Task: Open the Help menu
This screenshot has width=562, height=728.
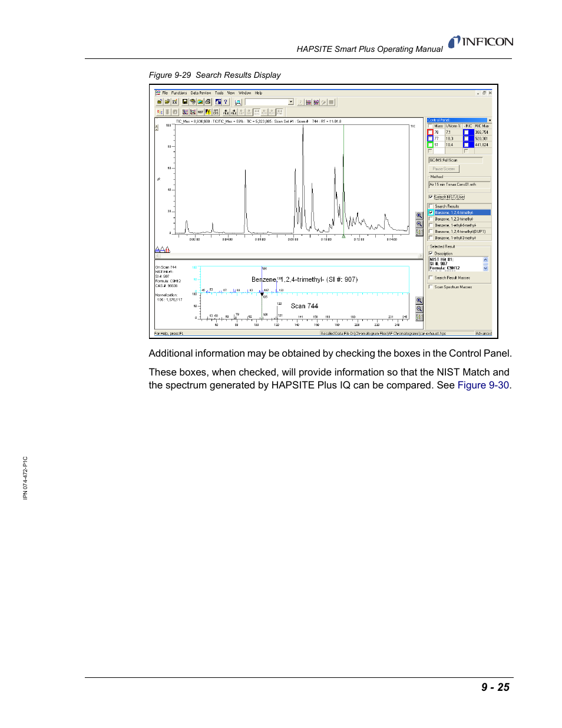Action: pyautogui.click(x=259, y=93)
